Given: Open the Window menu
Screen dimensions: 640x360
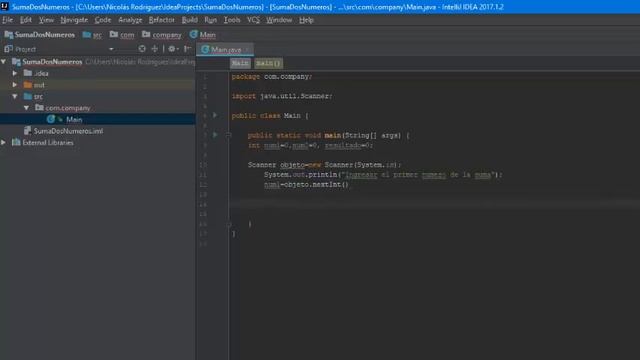Looking at the screenshot, I should tap(279, 20).
